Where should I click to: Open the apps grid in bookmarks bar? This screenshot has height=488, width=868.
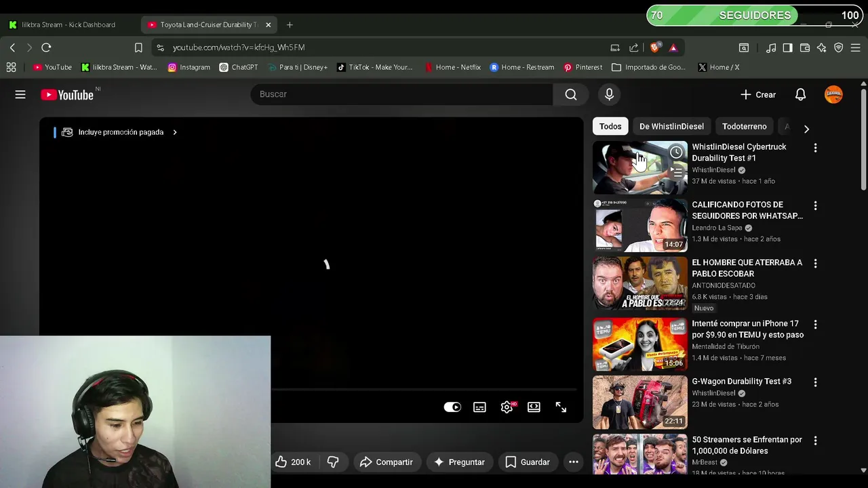click(x=11, y=67)
